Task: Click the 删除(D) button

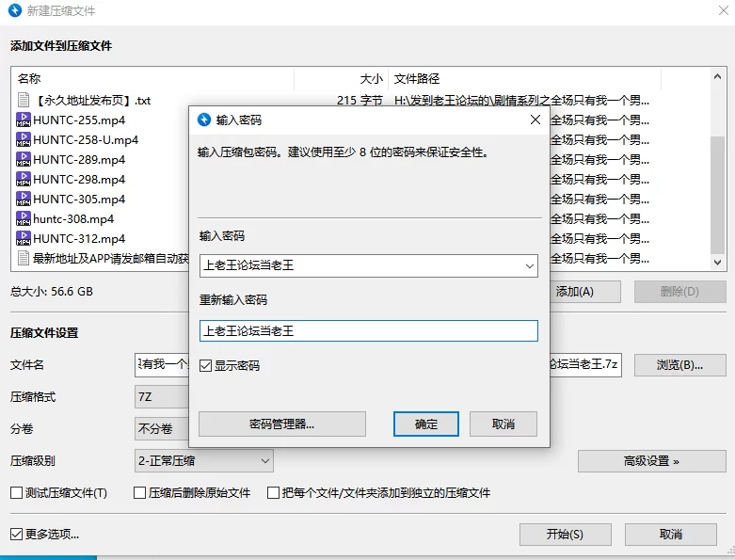Action: [x=680, y=292]
